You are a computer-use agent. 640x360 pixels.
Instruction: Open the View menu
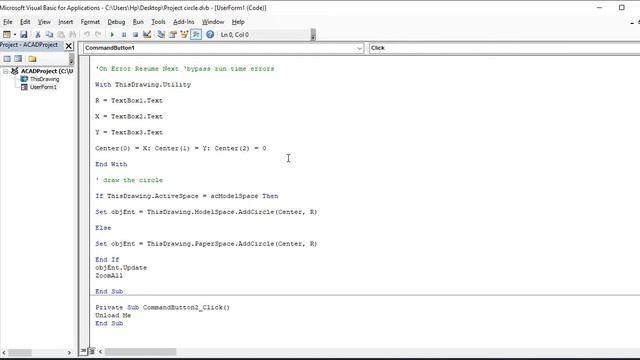click(44, 22)
